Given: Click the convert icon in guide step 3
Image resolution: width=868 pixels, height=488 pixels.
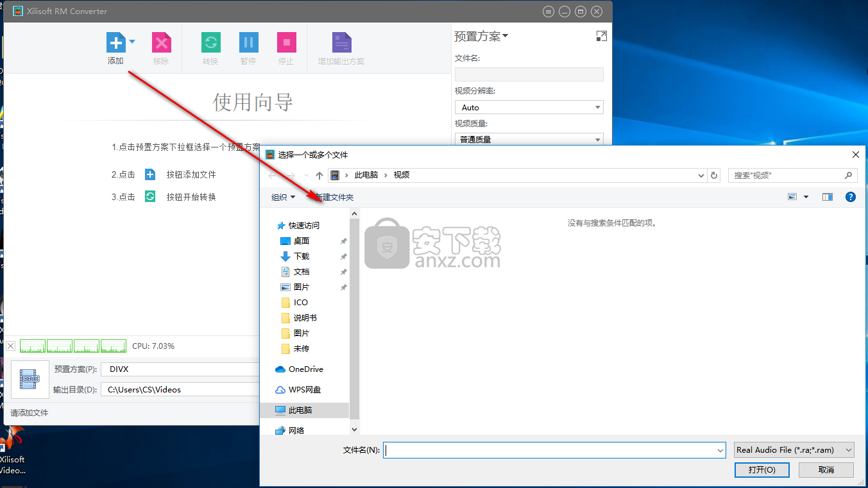Looking at the screenshot, I should pyautogui.click(x=150, y=197).
